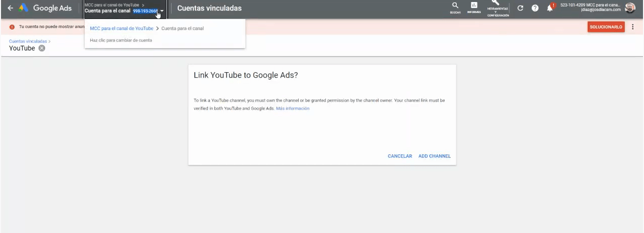Refresh the page with reload icon
Viewport: 644px width, 233px height.
521,9
